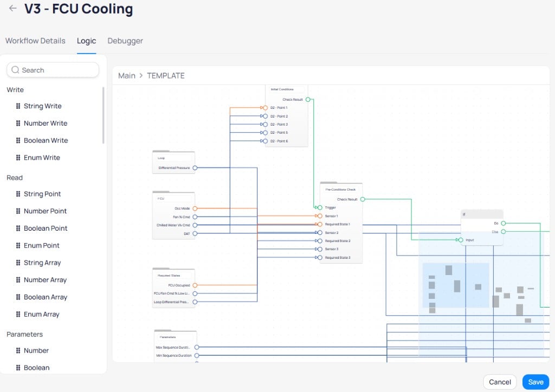Select the Required States node title
Viewport: 555px width, 392px height.
coord(169,276)
